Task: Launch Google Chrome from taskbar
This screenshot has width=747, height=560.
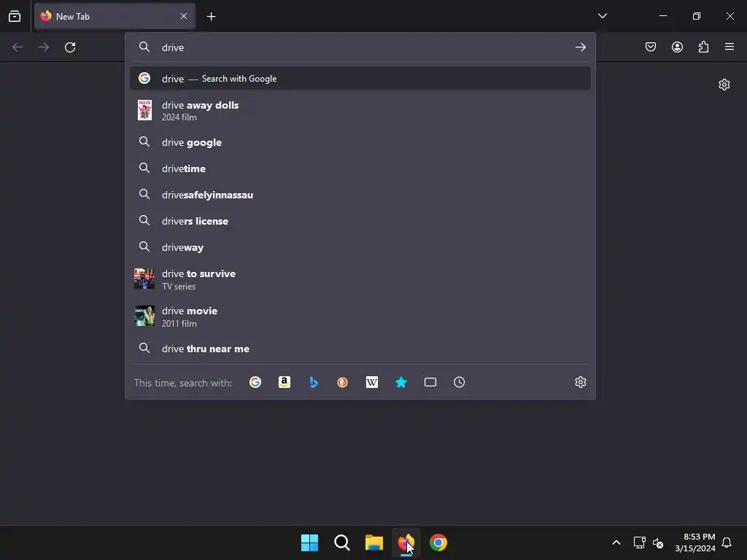Action: click(438, 542)
